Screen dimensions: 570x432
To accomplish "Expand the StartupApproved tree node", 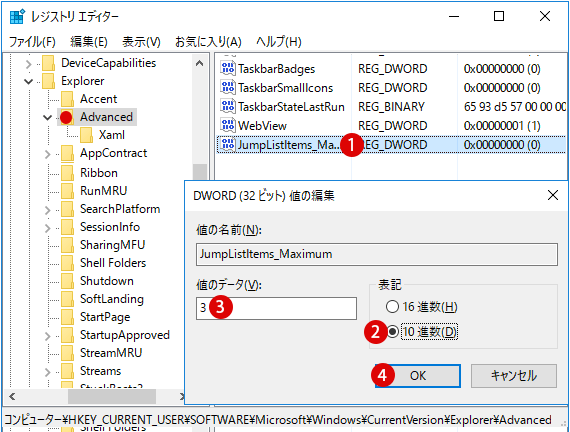I will click(x=48, y=336).
